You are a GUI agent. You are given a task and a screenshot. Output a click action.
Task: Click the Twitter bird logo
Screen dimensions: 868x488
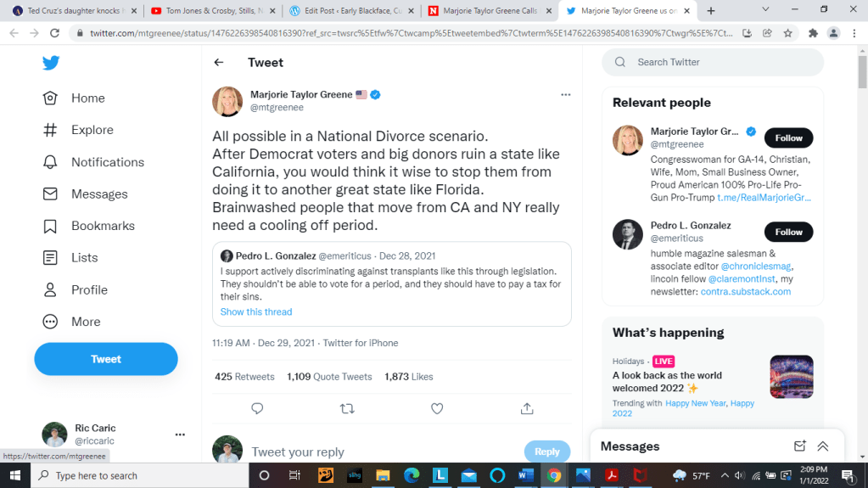click(x=51, y=64)
